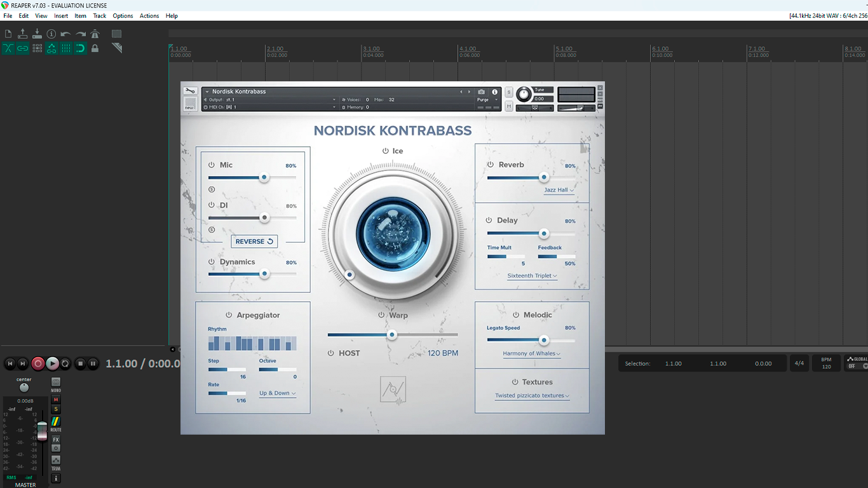The image size is (868, 488).
Task: Click the Mic volume slider handle
Action: (264, 178)
